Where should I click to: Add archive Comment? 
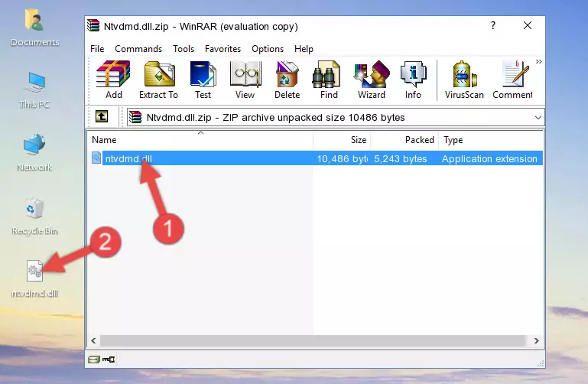[x=512, y=80]
